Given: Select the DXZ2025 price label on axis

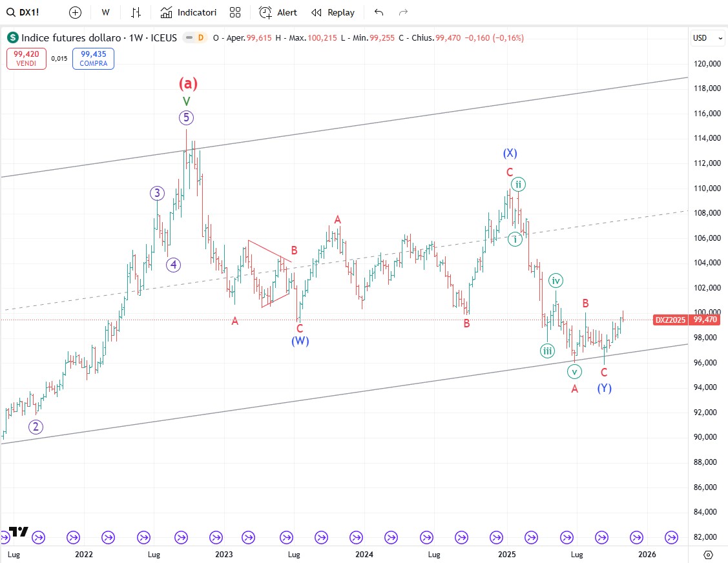Looking at the screenshot, I should tap(671, 320).
